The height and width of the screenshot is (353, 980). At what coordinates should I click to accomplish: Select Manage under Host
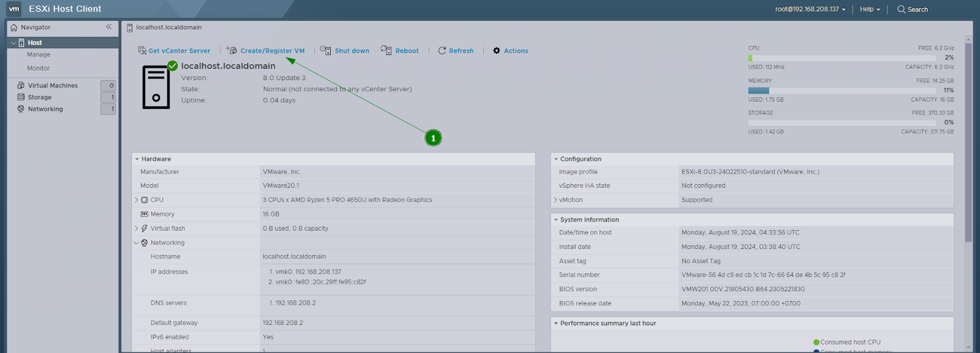click(x=39, y=54)
